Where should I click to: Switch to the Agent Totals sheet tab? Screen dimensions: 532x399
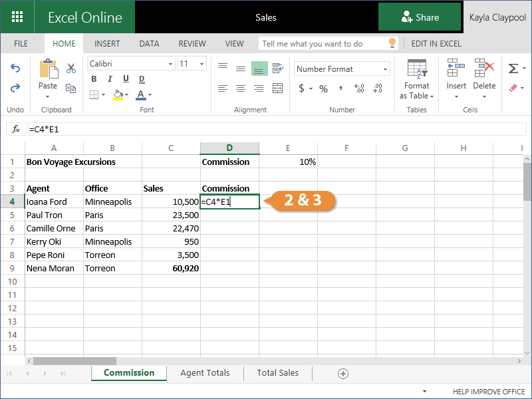coord(205,373)
